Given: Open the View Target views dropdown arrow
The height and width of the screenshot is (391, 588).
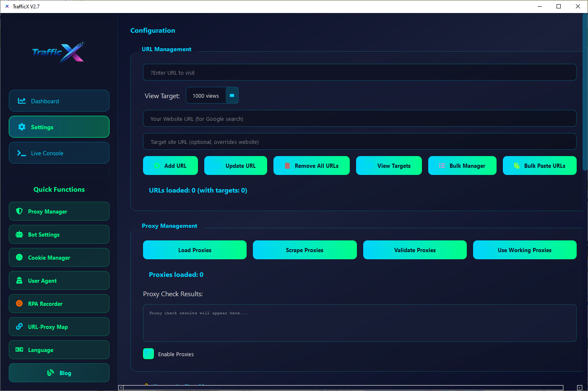Looking at the screenshot, I should (232, 95).
